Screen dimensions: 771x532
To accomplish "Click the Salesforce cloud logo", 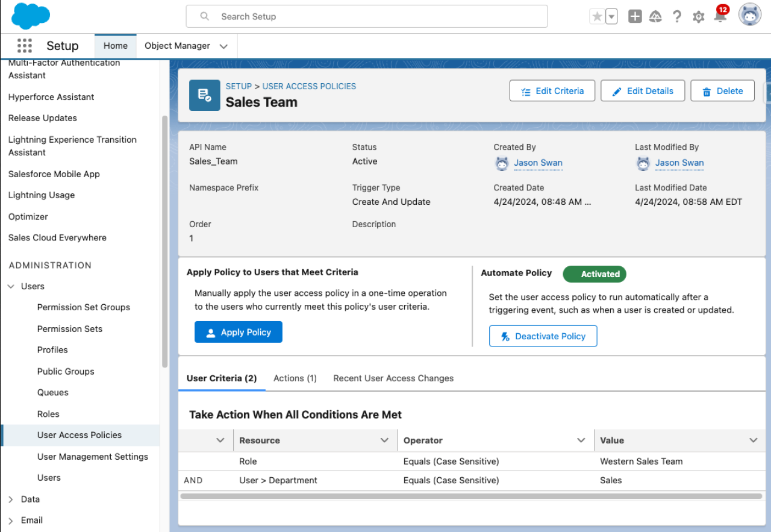I will [31, 16].
